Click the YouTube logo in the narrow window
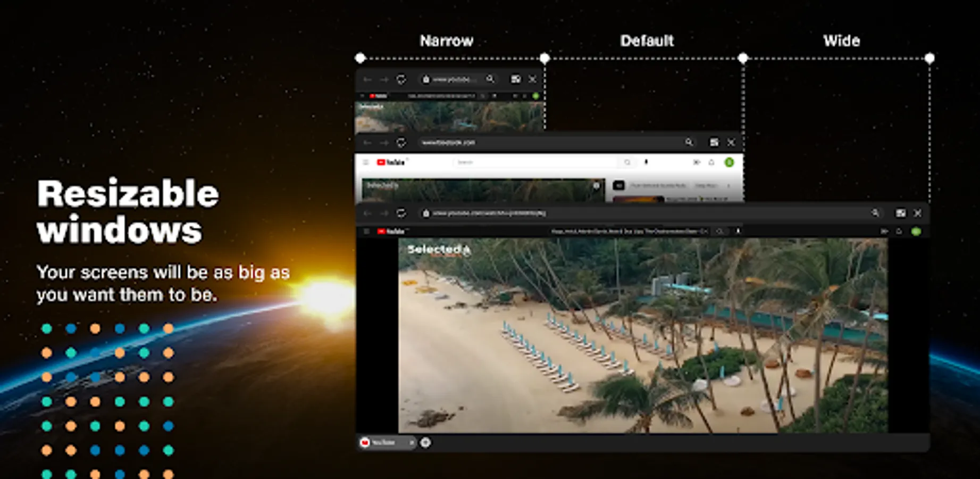Screen dimensions: 980x479 click(x=378, y=96)
